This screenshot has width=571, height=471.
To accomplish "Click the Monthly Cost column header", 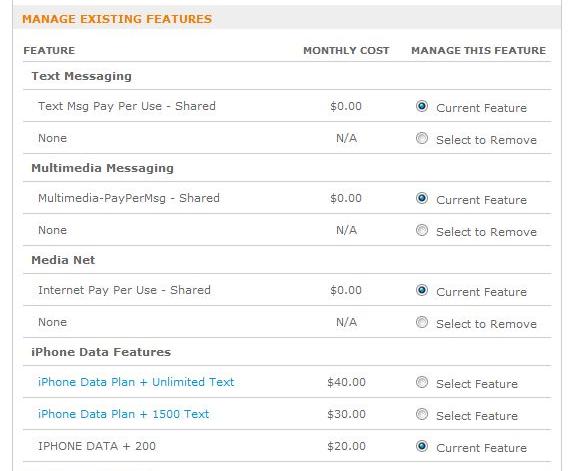I will click(x=346, y=51).
